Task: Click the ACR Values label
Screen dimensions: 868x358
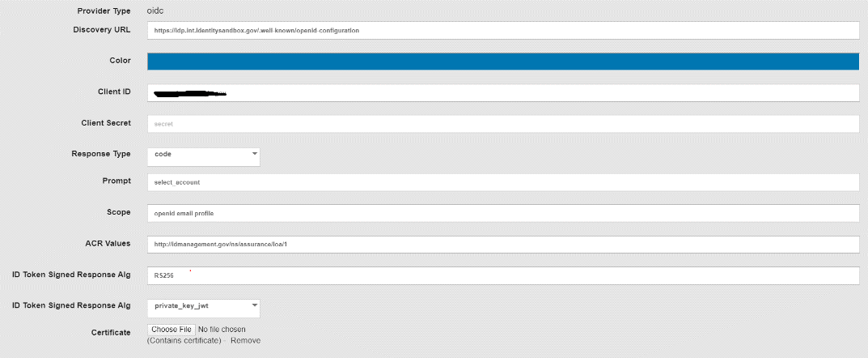Action: (108, 242)
